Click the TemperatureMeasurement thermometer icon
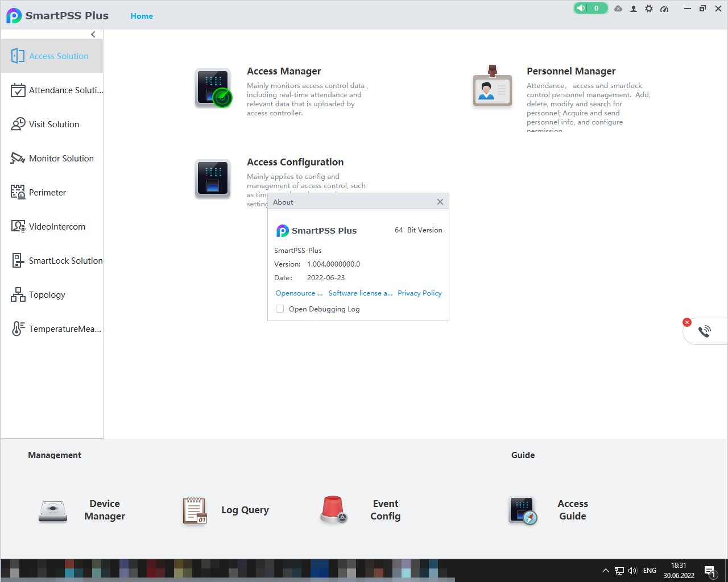 18,329
